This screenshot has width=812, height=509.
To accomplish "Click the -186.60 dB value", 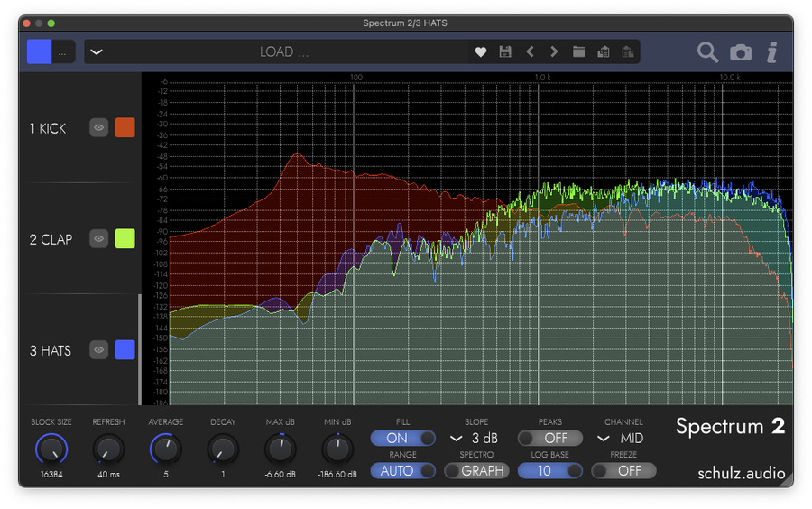I will (337, 475).
